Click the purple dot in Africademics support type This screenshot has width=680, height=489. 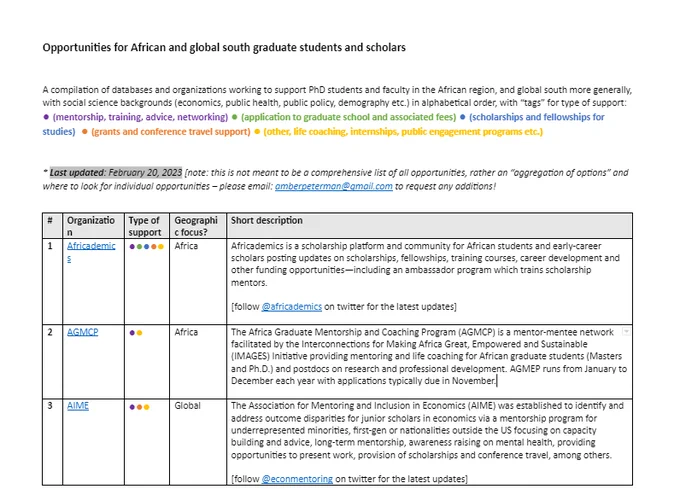click(132, 247)
